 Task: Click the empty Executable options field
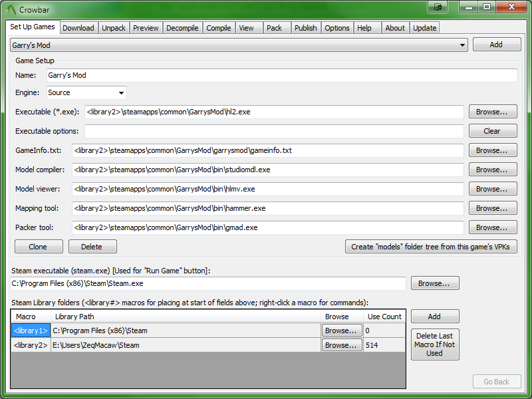tap(274, 131)
